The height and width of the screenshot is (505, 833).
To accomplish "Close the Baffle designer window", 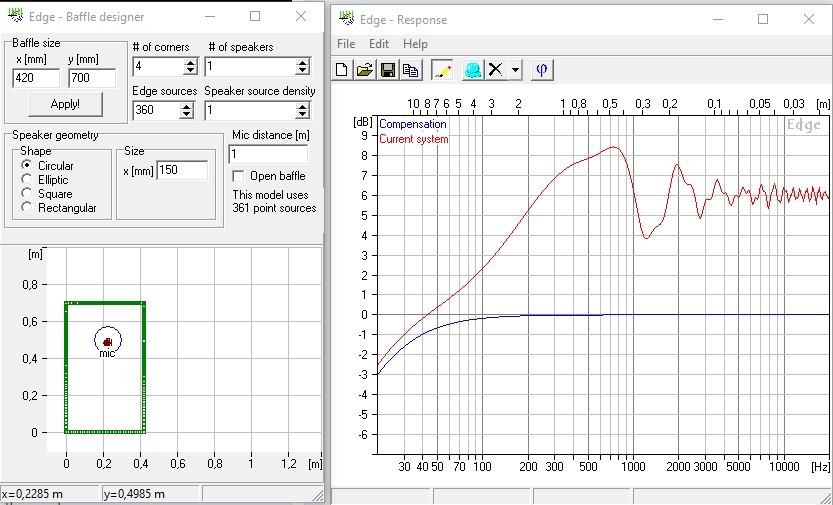I will pos(301,16).
